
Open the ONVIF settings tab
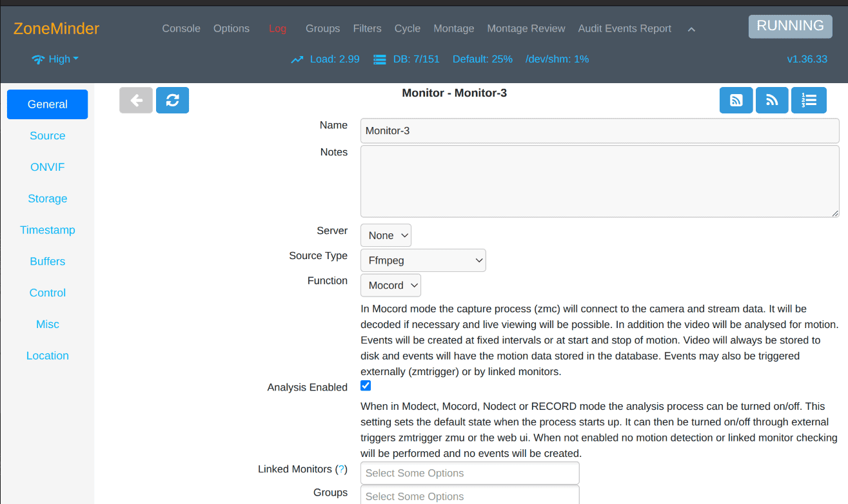click(x=47, y=167)
